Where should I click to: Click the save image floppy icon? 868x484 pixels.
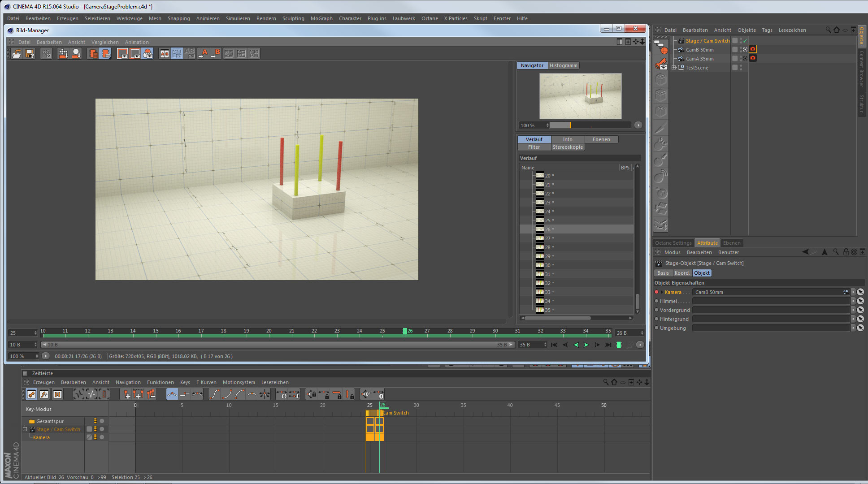coord(30,54)
